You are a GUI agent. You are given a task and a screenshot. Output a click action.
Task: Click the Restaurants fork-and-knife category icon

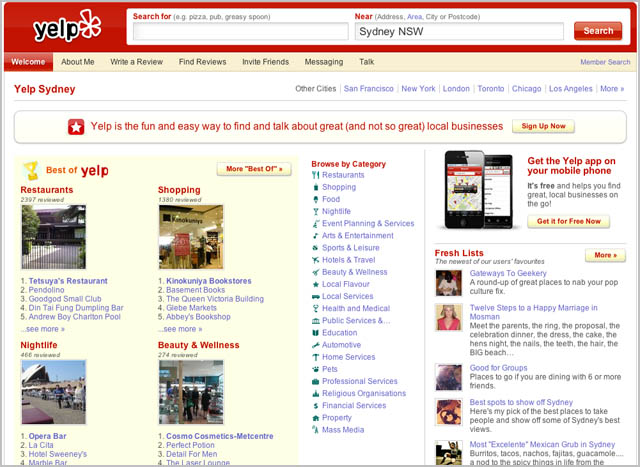click(x=316, y=175)
